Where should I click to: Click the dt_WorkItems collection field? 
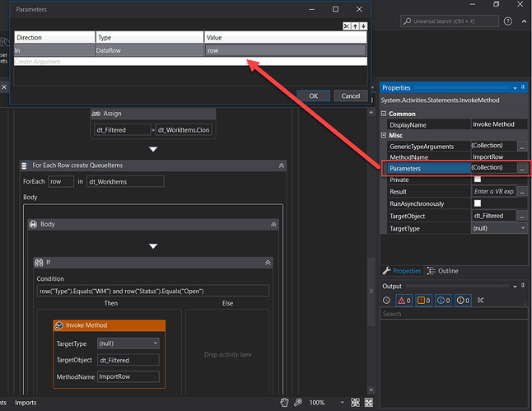(x=125, y=181)
